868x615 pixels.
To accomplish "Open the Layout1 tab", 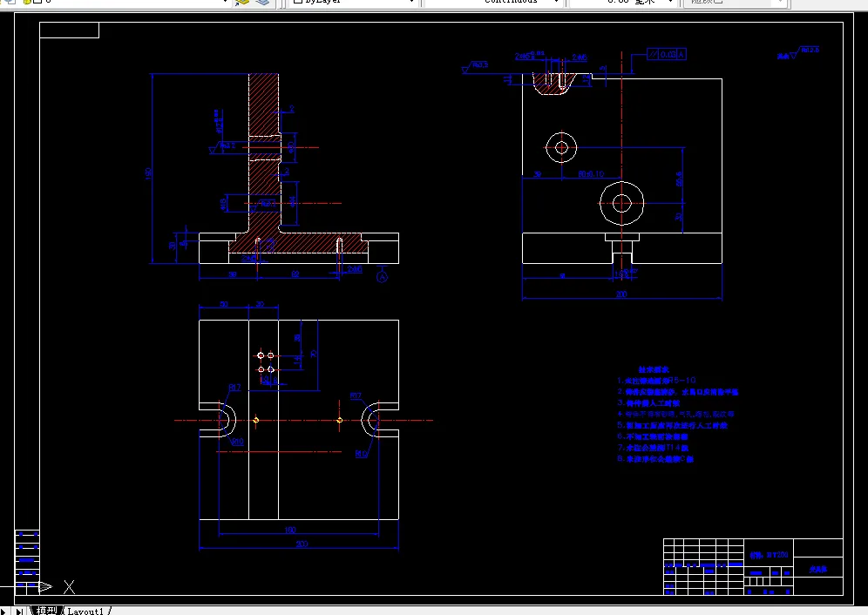I will (85, 612).
